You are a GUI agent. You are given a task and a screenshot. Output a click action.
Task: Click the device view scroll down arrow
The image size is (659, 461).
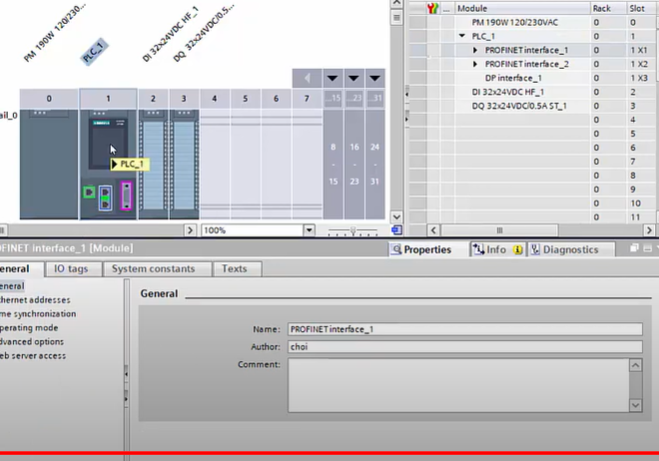coord(396,217)
